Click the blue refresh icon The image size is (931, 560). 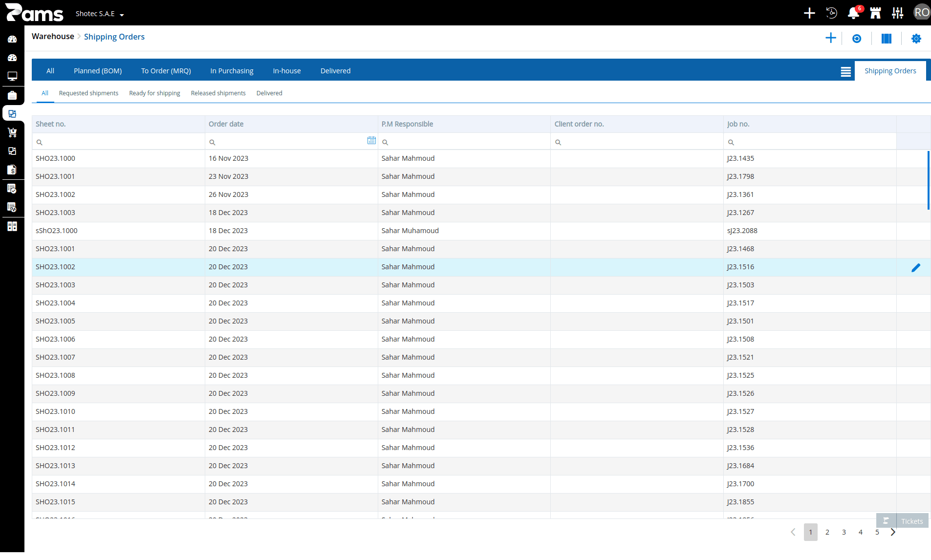coord(857,39)
